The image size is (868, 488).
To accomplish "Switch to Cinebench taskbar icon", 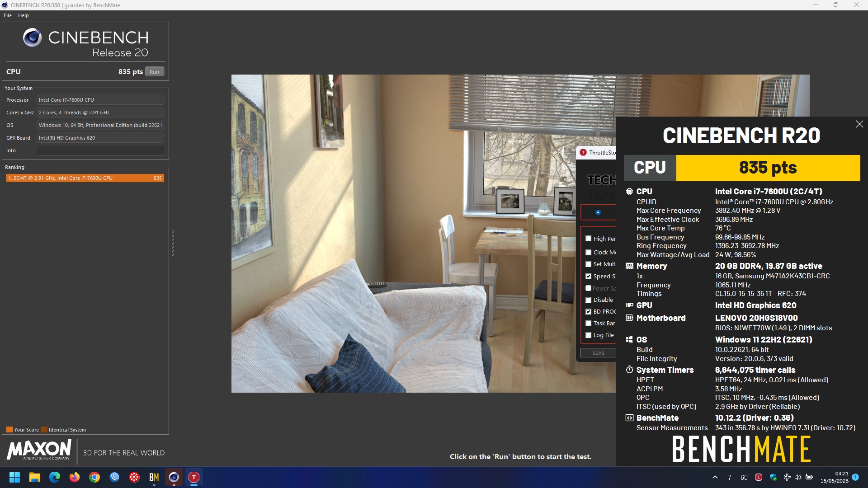I will pos(174,477).
